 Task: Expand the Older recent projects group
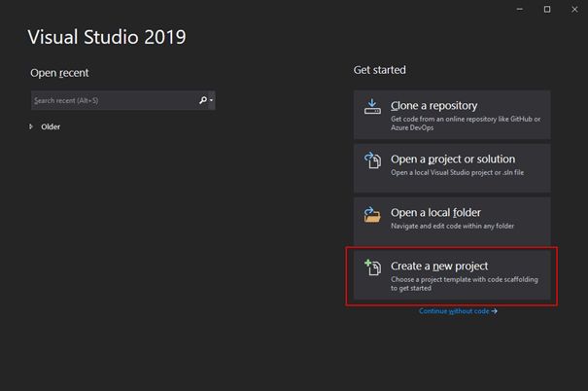[31, 126]
